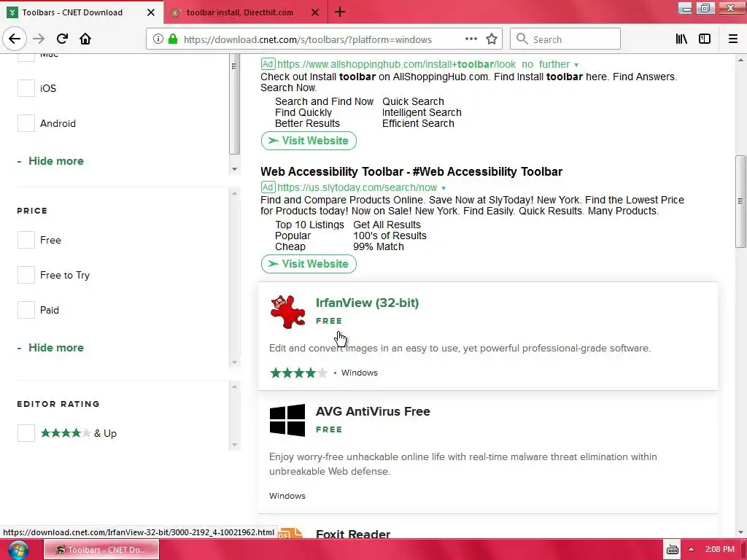Click the page vertical scrollbar thumb
Image resolution: width=747 pixels, height=560 pixels.
click(740, 201)
